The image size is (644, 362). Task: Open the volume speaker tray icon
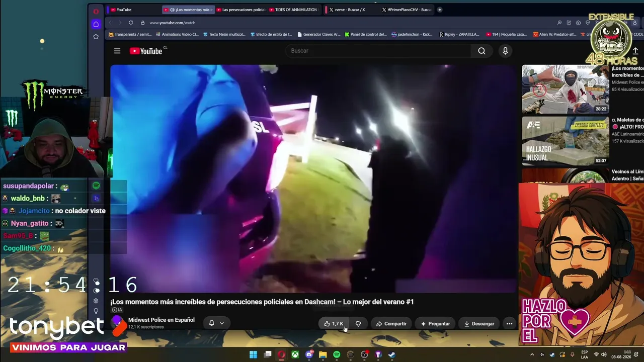[x=604, y=354]
